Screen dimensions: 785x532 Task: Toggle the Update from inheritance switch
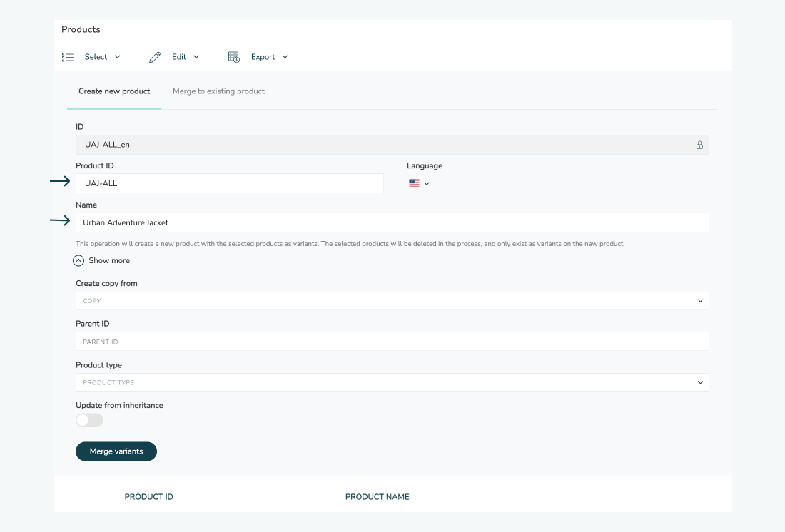point(89,421)
